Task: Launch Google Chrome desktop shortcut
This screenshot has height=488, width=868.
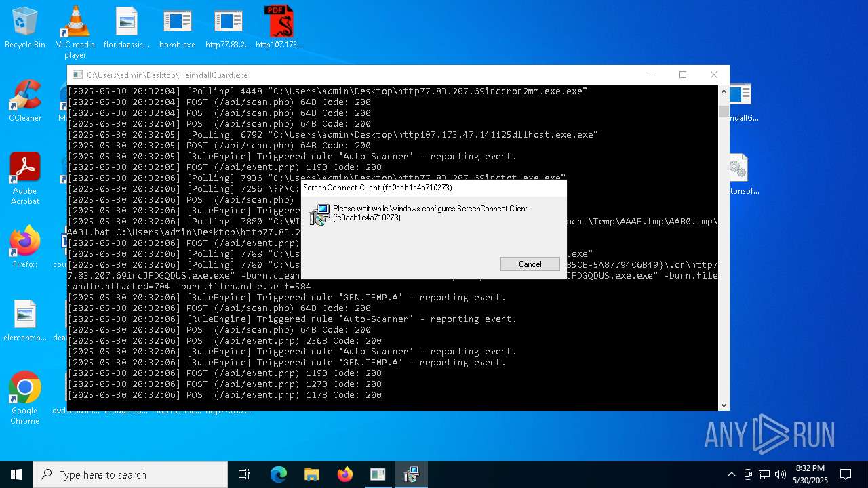Action: tap(25, 399)
